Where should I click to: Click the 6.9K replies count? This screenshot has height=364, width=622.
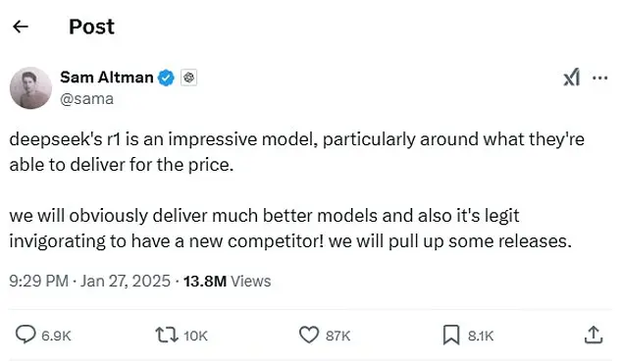56,336
